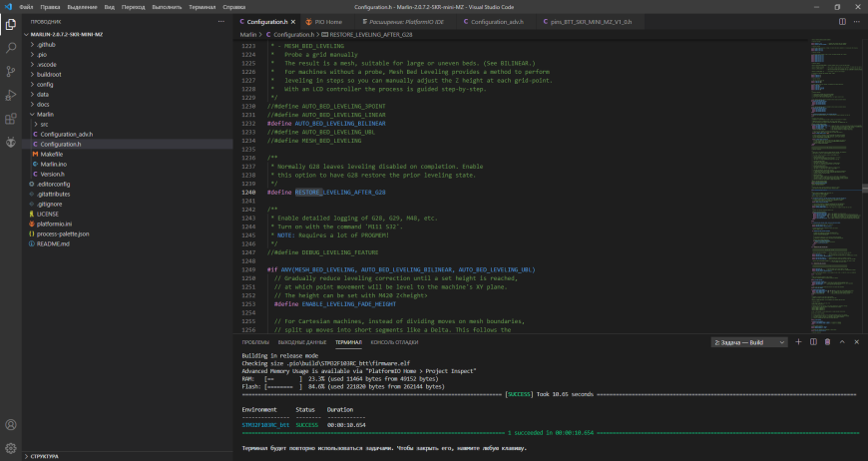Maximize terminal panel with the up chevron
868x461 pixels.
pos(842,342)
